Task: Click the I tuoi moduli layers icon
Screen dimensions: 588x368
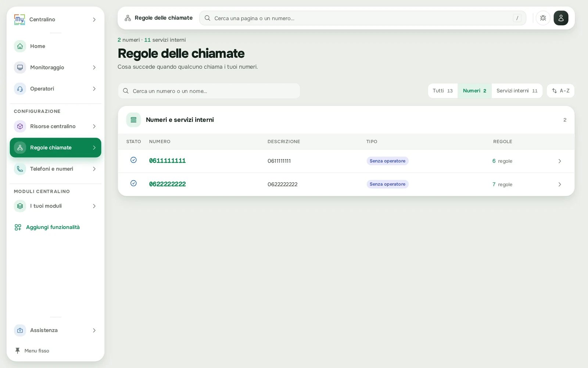Action: coord(20,206)
